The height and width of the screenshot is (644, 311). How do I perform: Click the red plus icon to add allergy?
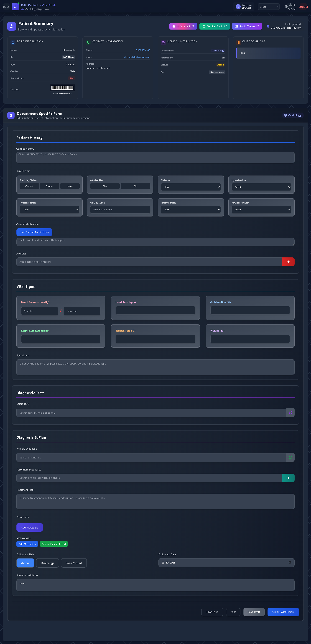(288, 262)
